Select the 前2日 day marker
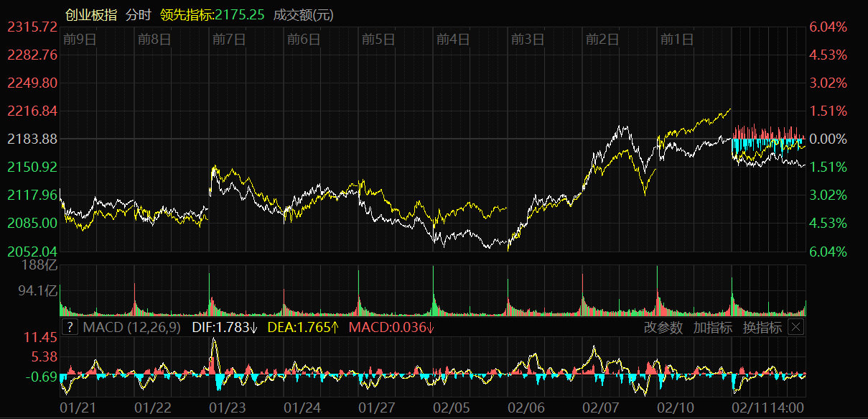The width and height of the screenshot is (868, 419). [x=602, y=39]
